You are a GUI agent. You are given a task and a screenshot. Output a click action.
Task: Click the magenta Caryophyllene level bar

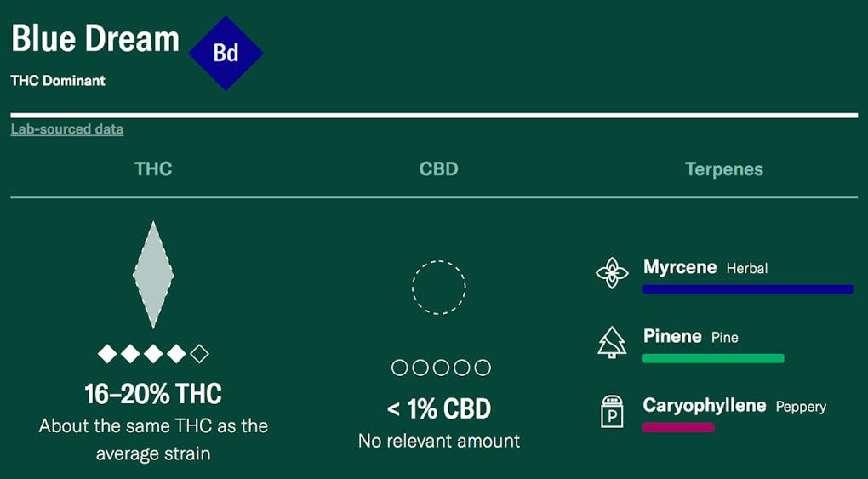[x=678, y=427]
